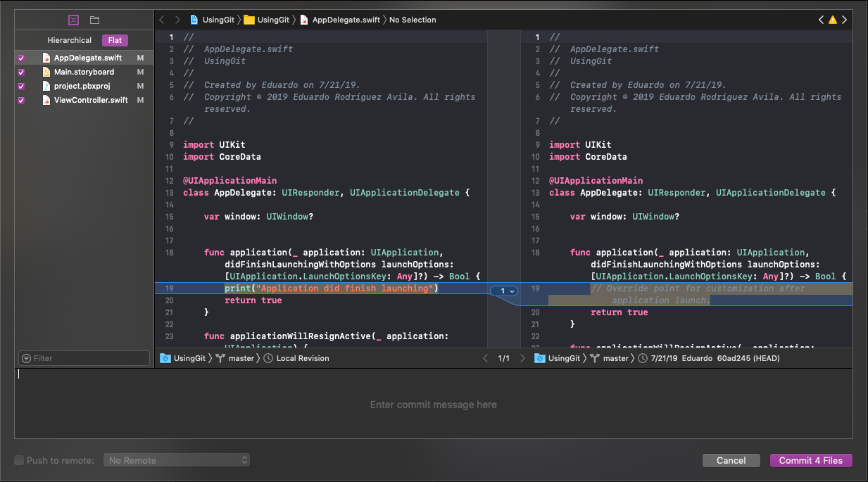Viewport: 868px width, 482px height.
Task: Click the Commit 4 Files button
Action: (x=810, y=460)
